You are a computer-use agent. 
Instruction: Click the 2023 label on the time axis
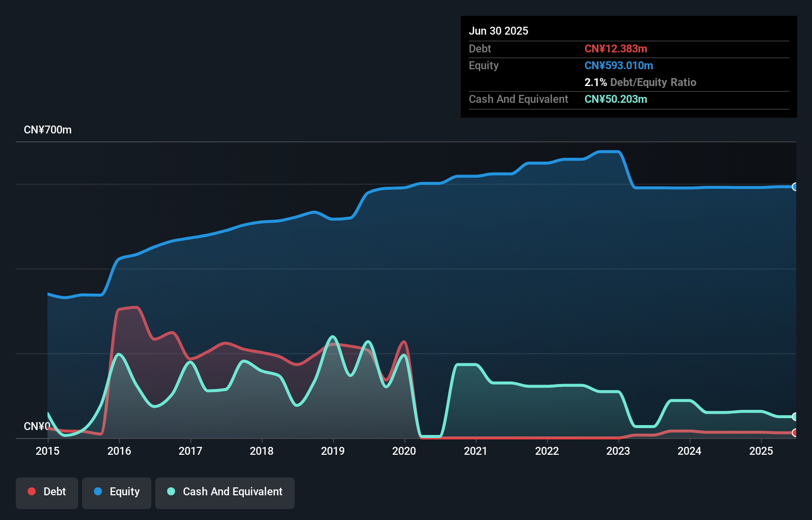point(618,451)
